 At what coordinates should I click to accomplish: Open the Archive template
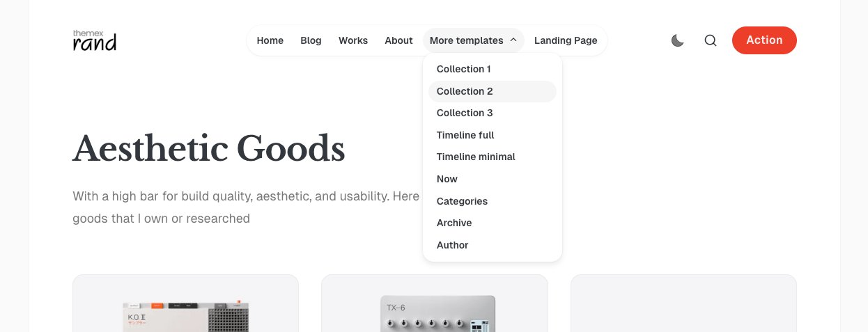pyautogui.click(x=454, y=223)
